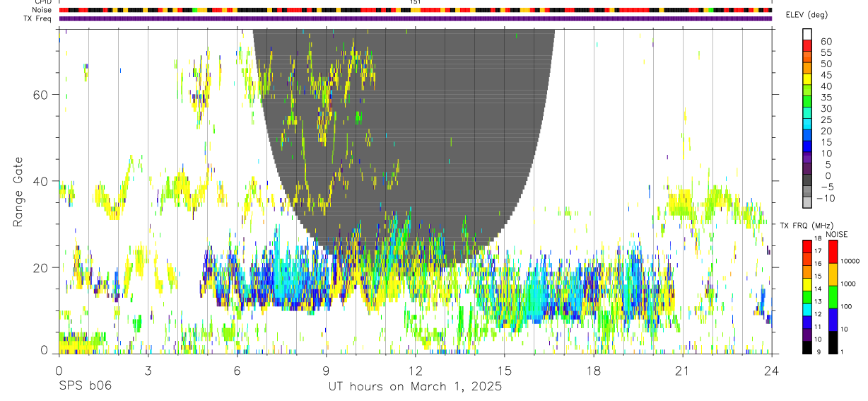Click the '-10' ELEV scale label
Image resolution: width=868 pixels, height=401 pixels.
(826, 197)
